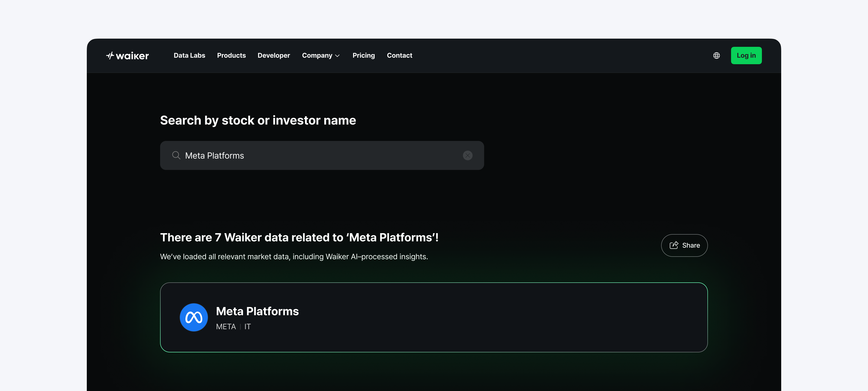868x391 pixels.
Task: Click the Share button
Action: tap(684, 245)
